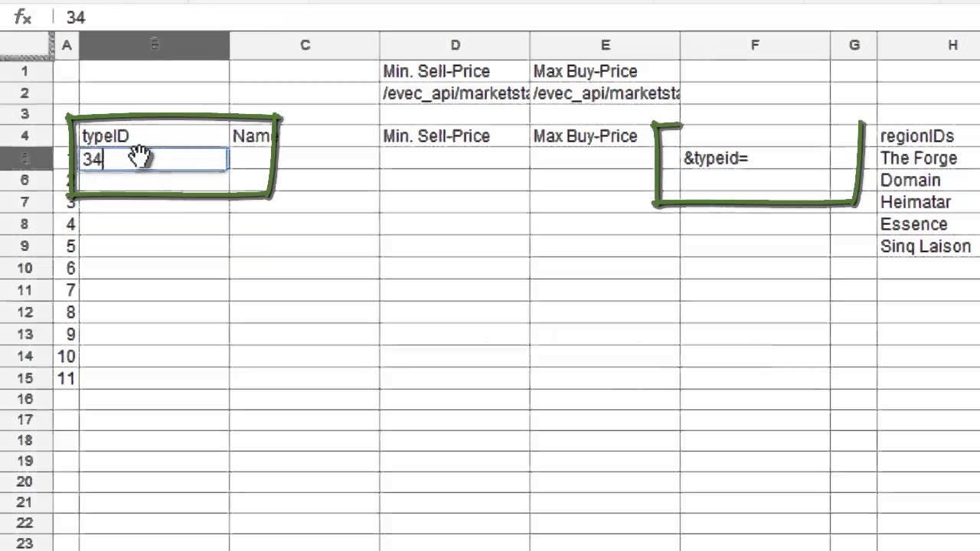Select the Domain cell
Screen dimensions: 980x551
(928, 181)
